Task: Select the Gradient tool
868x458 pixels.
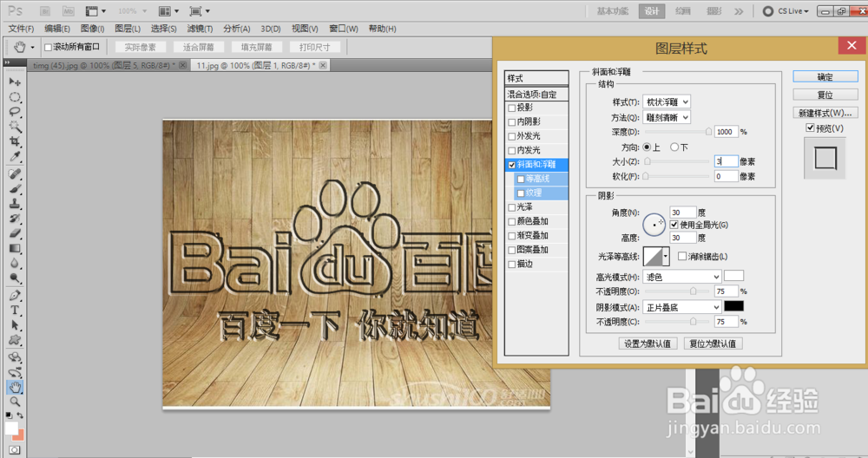Action: click(15, 248)
